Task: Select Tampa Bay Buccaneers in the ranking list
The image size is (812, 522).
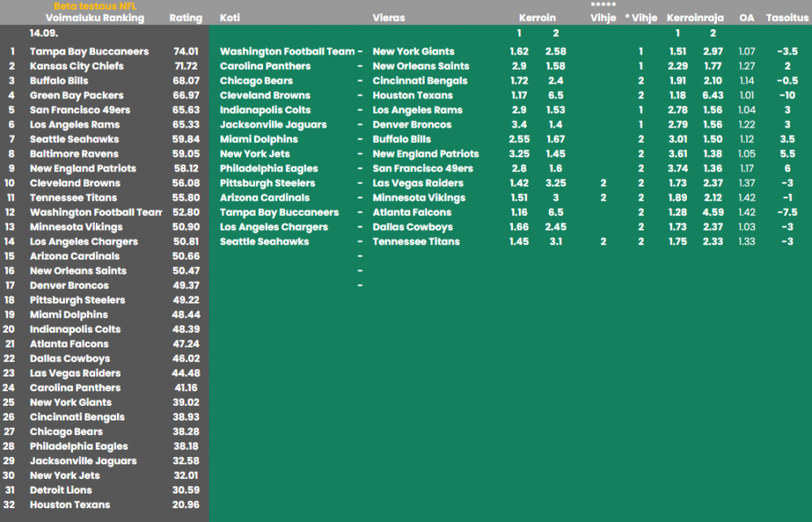Action: (89, 51)
